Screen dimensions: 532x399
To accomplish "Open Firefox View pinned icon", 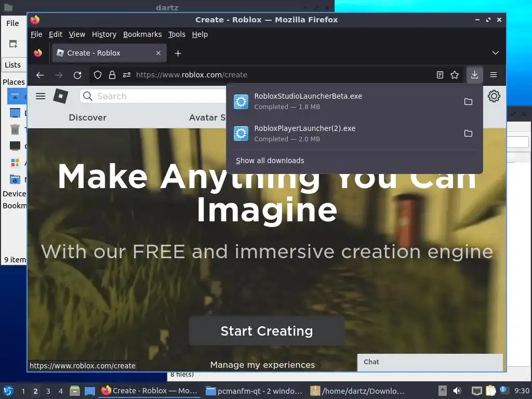I will coord(38,53).
